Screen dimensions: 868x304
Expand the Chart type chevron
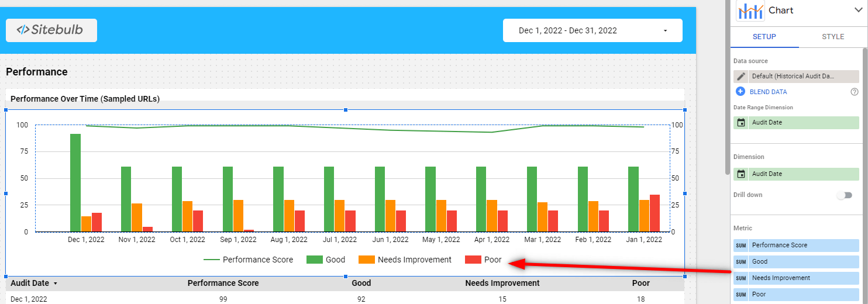858,10
